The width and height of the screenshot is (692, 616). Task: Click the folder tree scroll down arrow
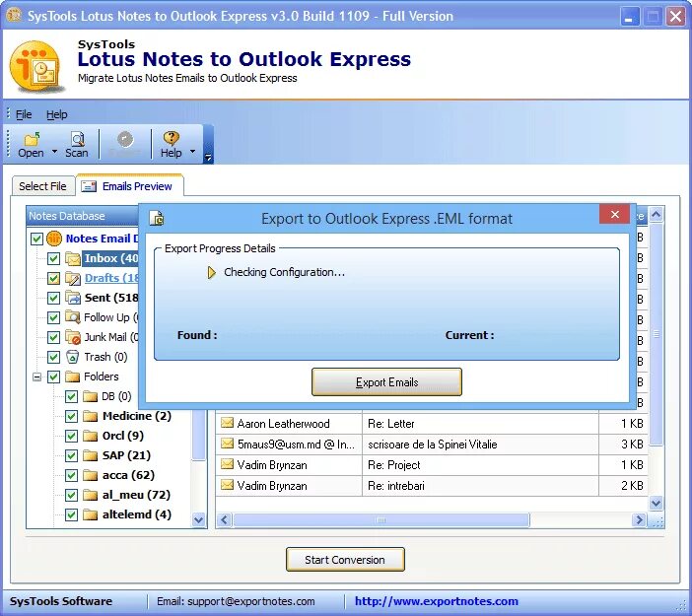click(x=199, y=519)
